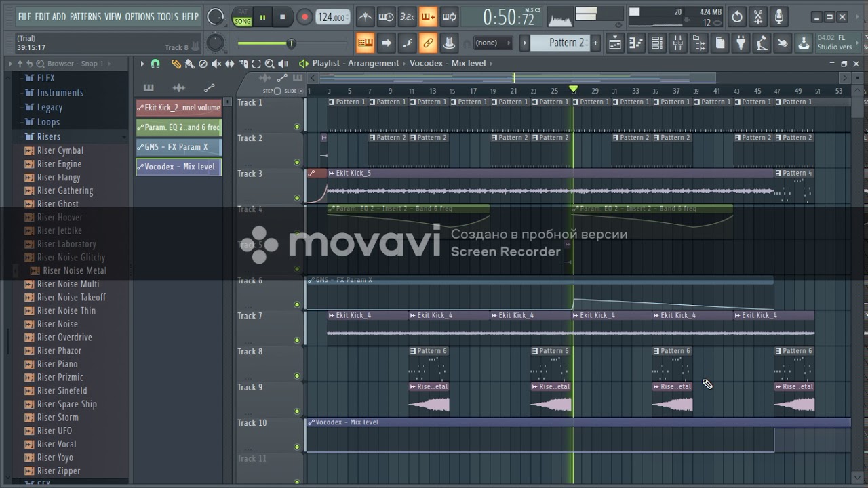Enable the 3-2-1 countdown before recording
The image size is (868, 488).
[x=407, y=17]
